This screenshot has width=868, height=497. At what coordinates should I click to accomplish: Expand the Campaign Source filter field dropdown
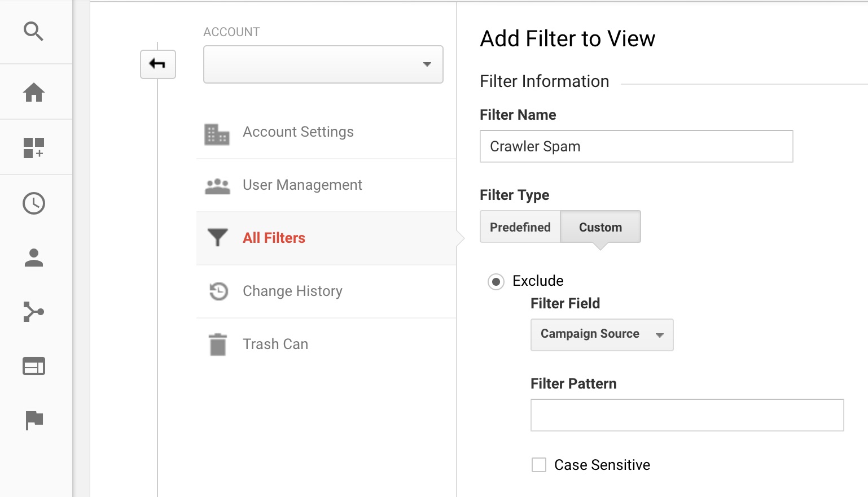601,334
